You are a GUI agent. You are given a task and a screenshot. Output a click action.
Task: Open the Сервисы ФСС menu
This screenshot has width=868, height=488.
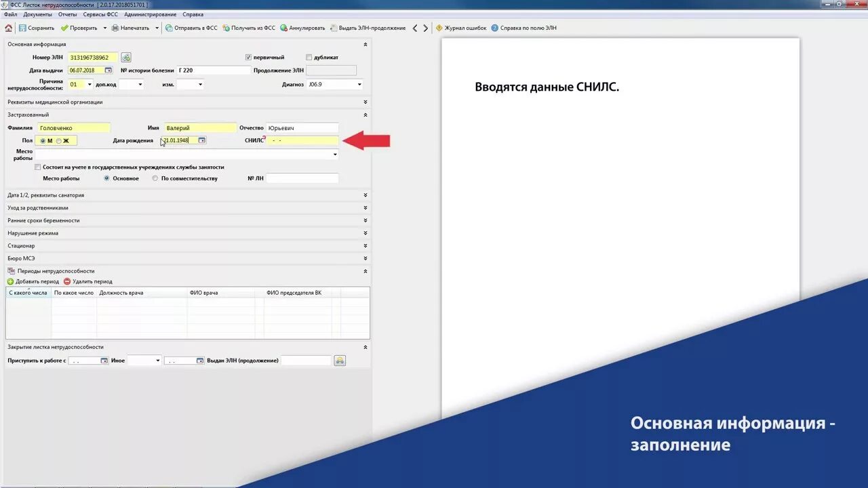click(101, 14)
